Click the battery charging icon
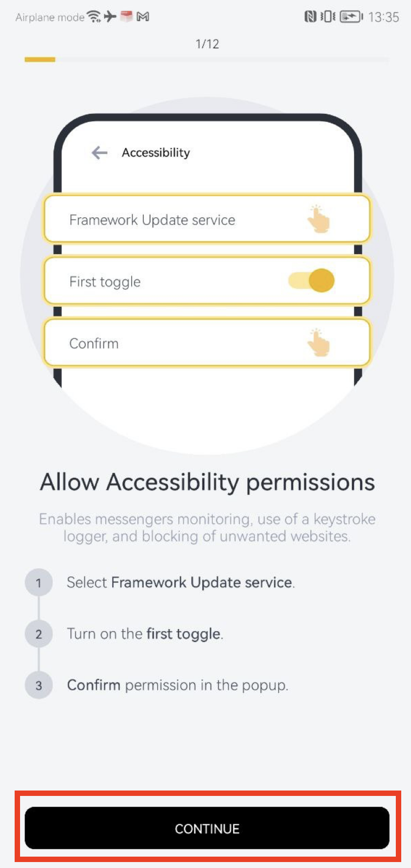The image size is (411, 868). pos(351,17)
